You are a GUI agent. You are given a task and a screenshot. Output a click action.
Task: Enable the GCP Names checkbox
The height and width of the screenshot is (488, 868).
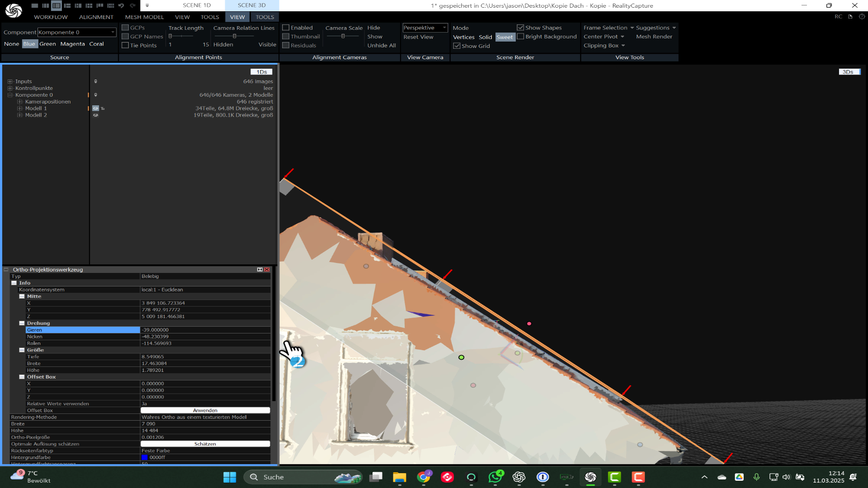[126, 37]
